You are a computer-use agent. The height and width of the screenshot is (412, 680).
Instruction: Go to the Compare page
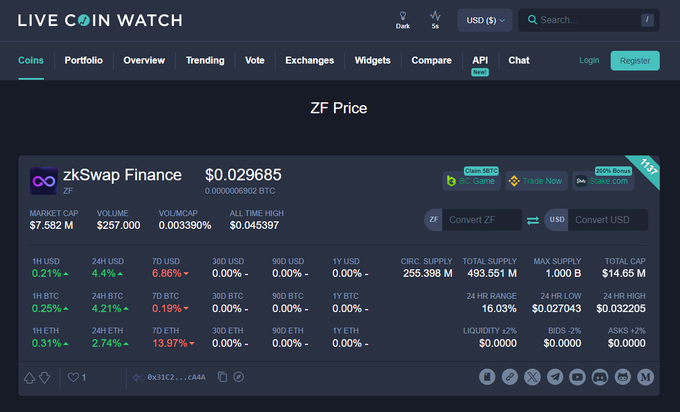coord(432,60)
